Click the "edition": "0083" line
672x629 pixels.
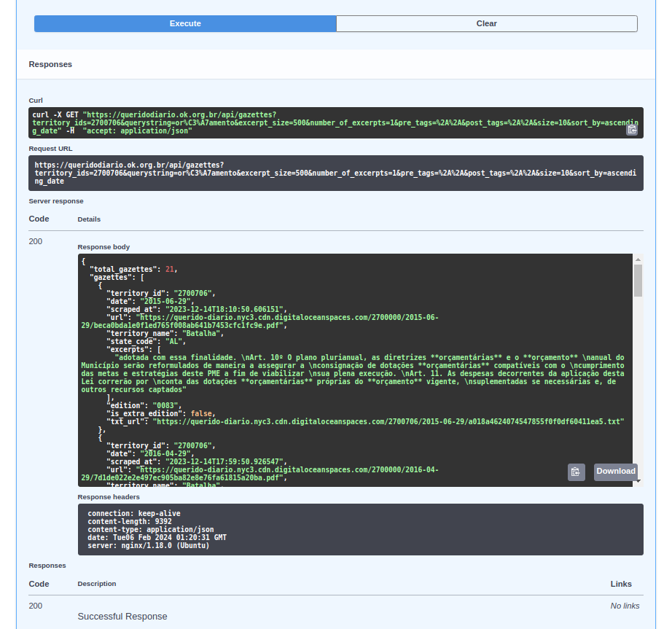click(x=144, y=405)
